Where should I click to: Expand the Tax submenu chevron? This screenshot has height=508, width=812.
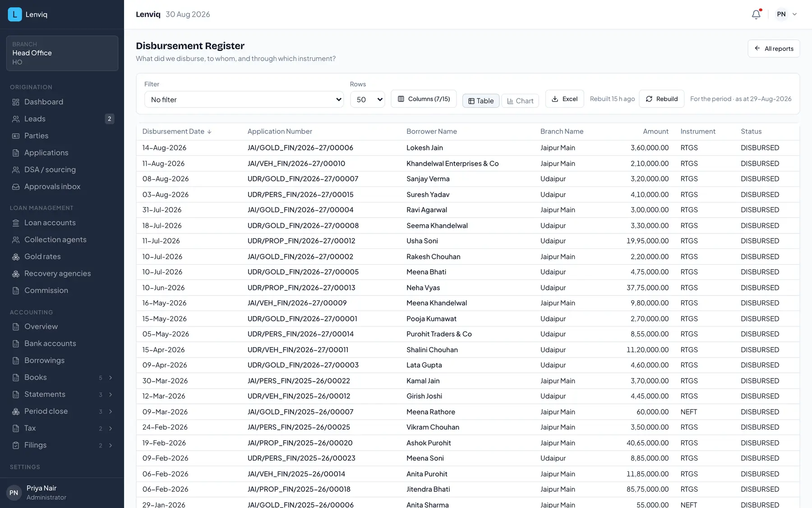tap(111, 429)
